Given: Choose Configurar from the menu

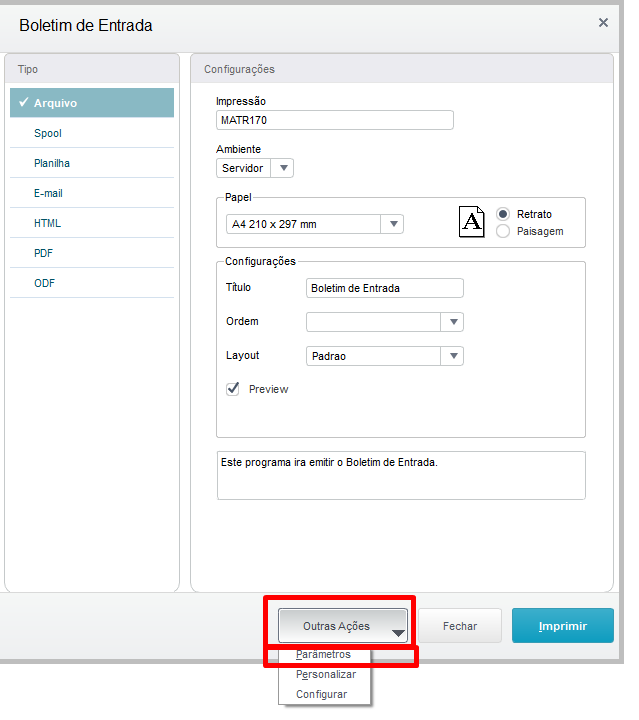Looking at the screenshot, I should pyautogui.click(x=322, y=694).
